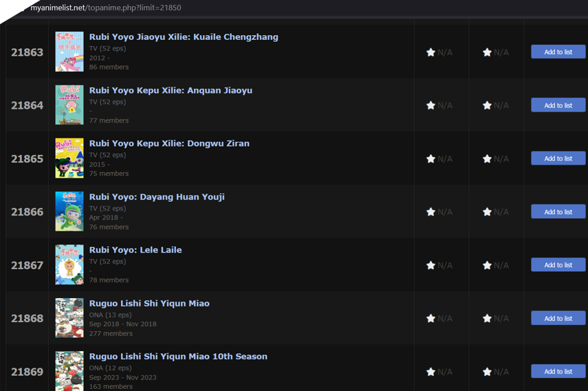Open Ruguo Lishi Shi Yiqun Miao 10th Season

click(x=178, y=357)
